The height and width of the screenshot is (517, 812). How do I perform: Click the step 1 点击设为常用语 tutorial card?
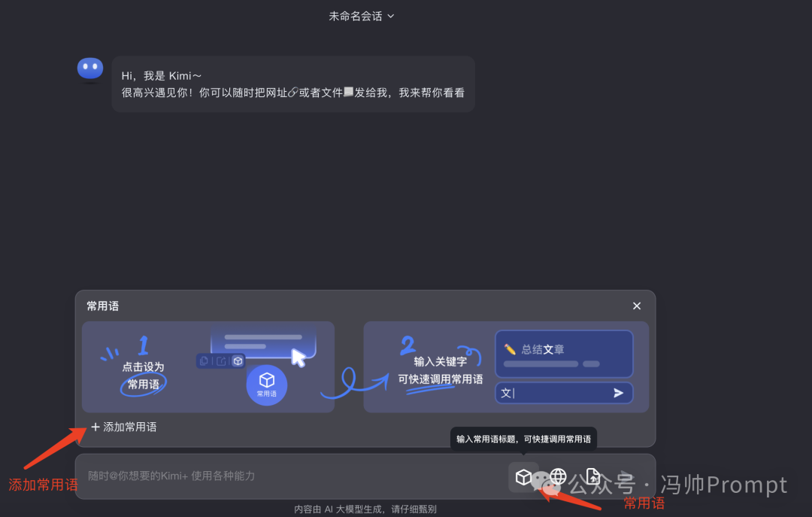[x=208, y=367]
